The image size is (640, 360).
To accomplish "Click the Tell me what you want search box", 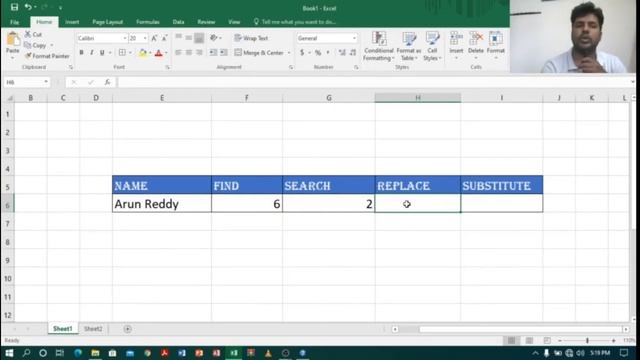I will coord(295,22).
